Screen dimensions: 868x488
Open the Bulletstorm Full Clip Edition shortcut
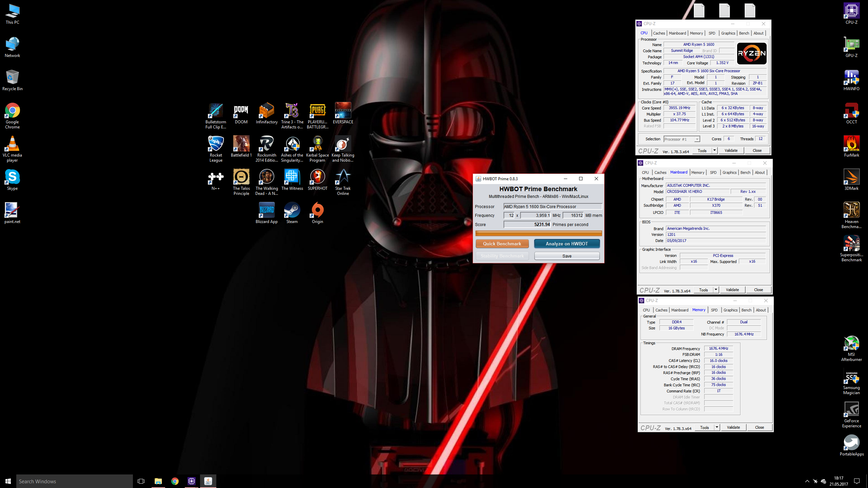(x=216, y=116)
